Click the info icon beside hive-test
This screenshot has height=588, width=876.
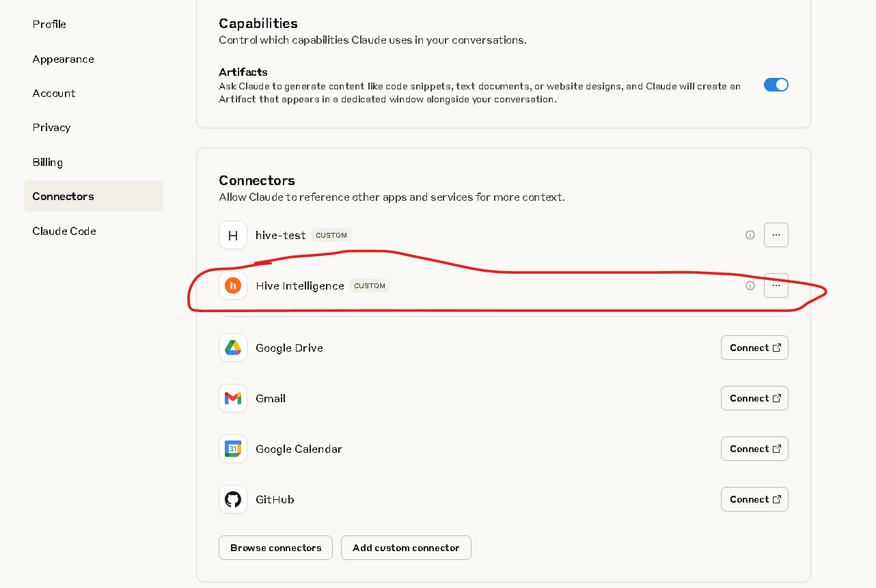[750, 234]
